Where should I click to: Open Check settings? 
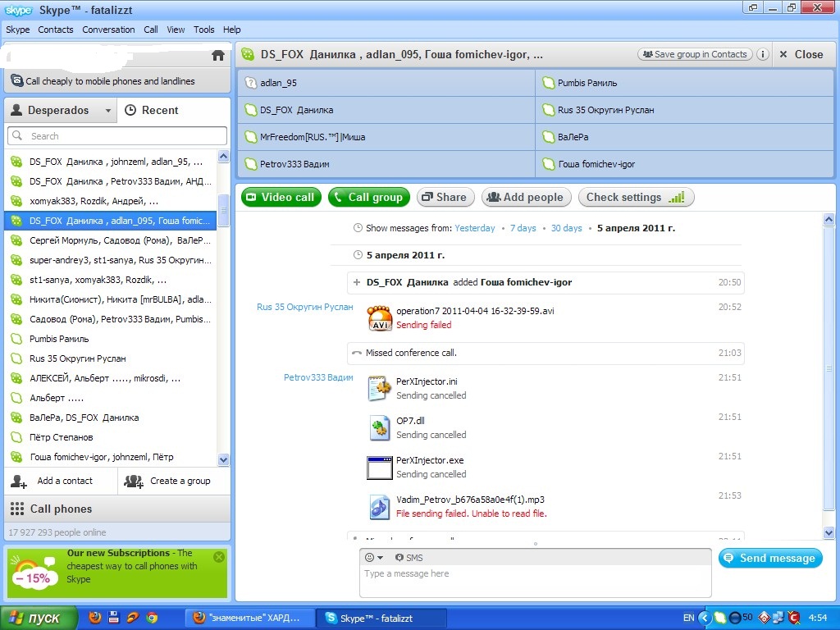tap(636, 197)
